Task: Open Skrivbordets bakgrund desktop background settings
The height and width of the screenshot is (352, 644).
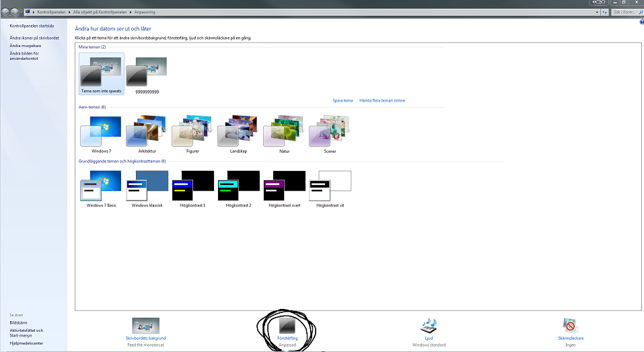Action: click(x=145, y=332)
